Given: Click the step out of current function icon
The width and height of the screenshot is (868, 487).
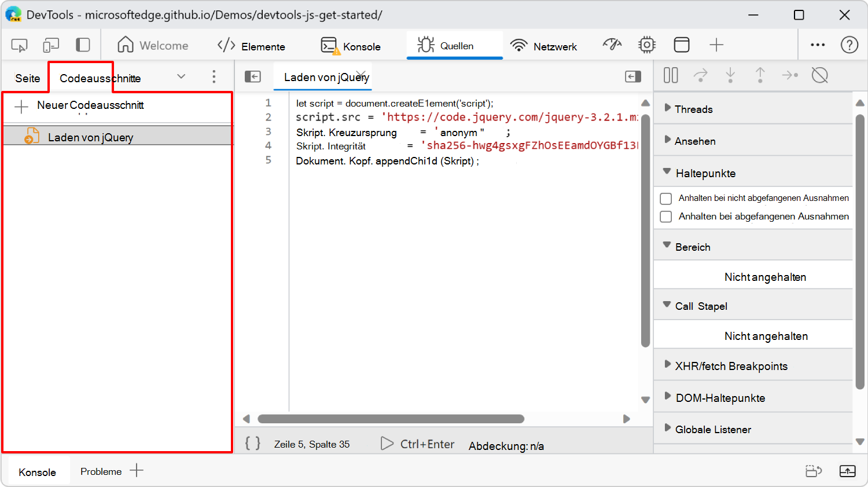Looking at the screenshot, I should (x=760, y=75).
